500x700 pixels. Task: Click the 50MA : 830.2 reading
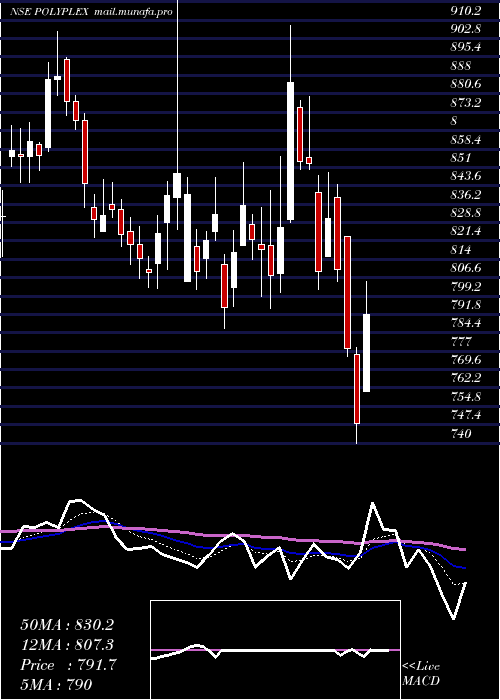67,625
